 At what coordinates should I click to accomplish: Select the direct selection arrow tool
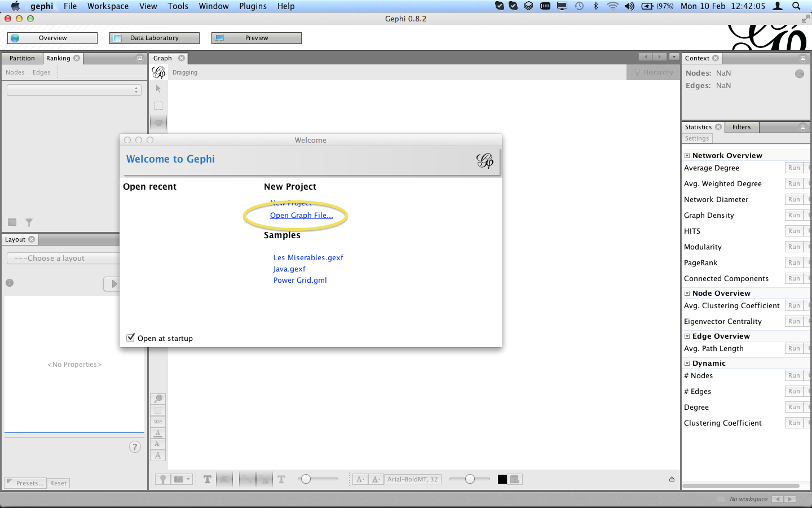click(x=158, y=89)
